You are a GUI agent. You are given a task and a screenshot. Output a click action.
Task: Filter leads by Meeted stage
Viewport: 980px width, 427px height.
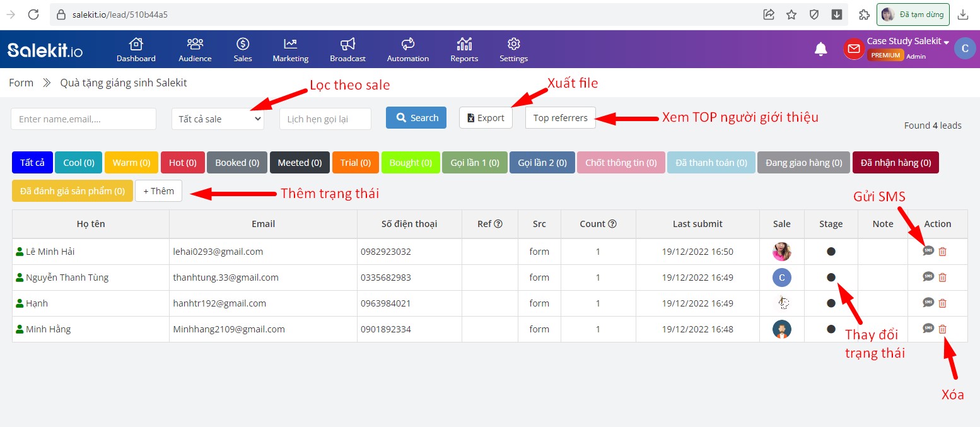coord(300,163)
